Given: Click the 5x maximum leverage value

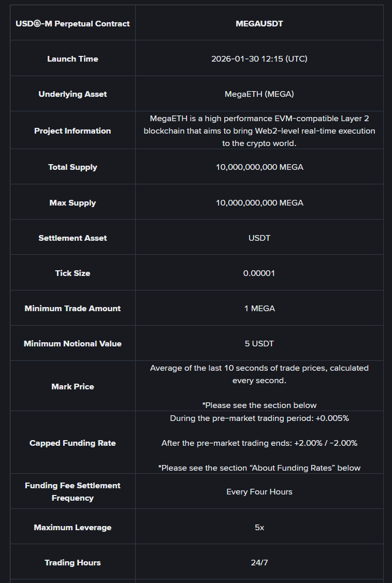Looking at the screenshot, I should (x=259, y=528).
